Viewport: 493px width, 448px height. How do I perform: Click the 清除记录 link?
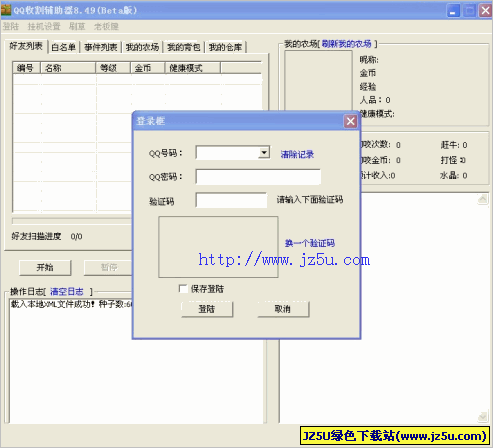tap(297, 154)
